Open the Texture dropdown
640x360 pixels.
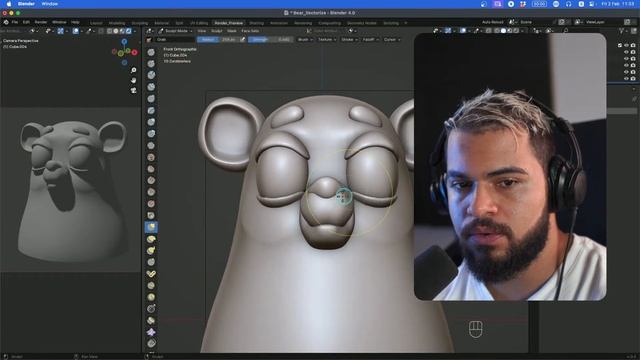[x=327, y=40]
